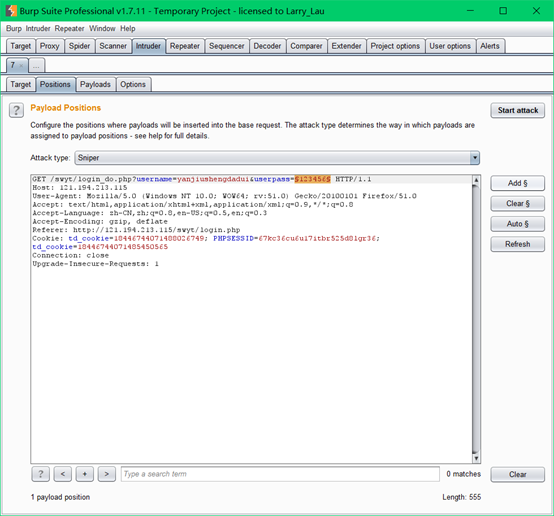Switch to the Decoder tab
This screenshot has height=516, width=554.
pos(267,46)
